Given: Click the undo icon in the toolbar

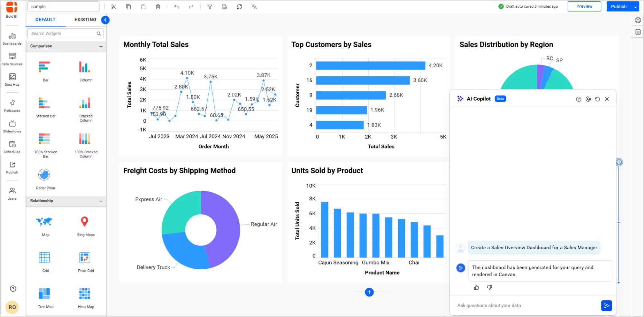Looking at the screenshot, I should pyautogui.click(x=176, y=6).
